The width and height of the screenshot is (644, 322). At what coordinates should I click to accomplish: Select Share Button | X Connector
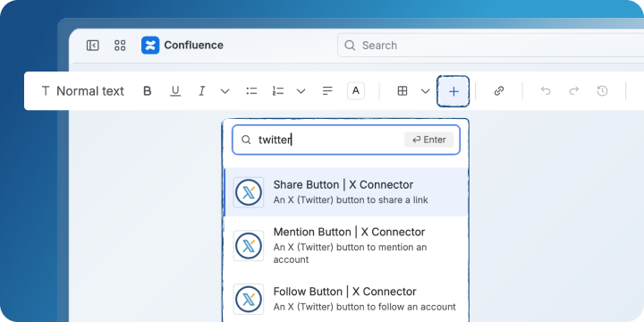(x=346, y=192)
